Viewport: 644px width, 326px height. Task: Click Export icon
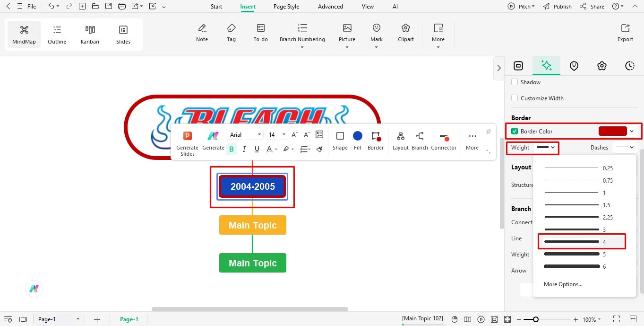[625, 33]
